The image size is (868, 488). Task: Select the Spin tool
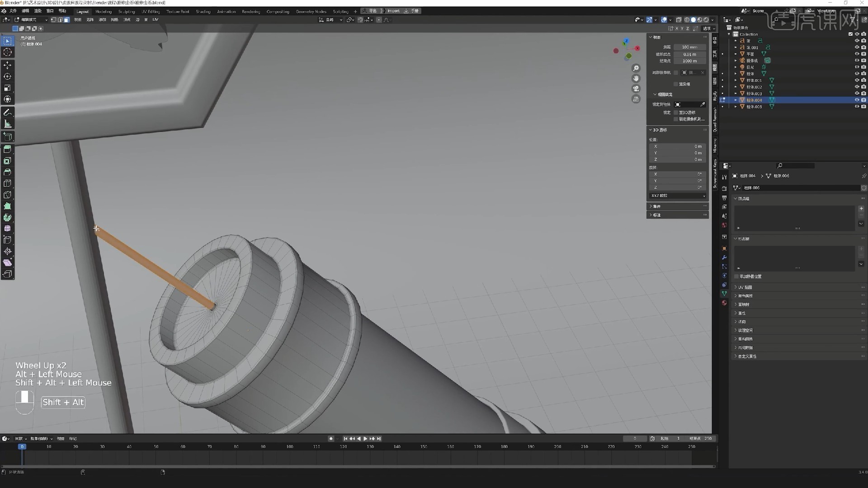(8, 217)
